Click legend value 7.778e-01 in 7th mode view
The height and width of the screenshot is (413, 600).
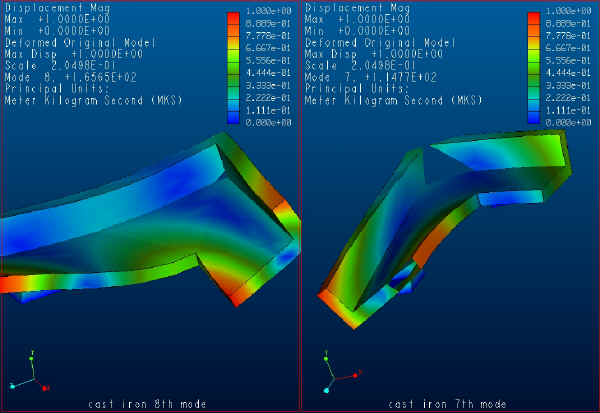click(568, 36)
